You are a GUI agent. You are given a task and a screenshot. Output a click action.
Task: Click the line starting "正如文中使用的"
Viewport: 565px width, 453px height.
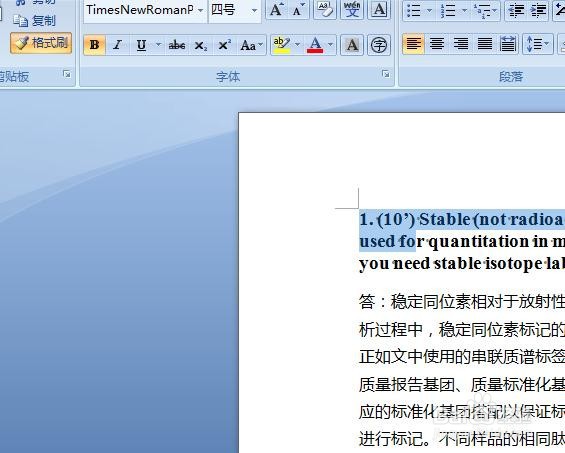click(x=462, y=356)
